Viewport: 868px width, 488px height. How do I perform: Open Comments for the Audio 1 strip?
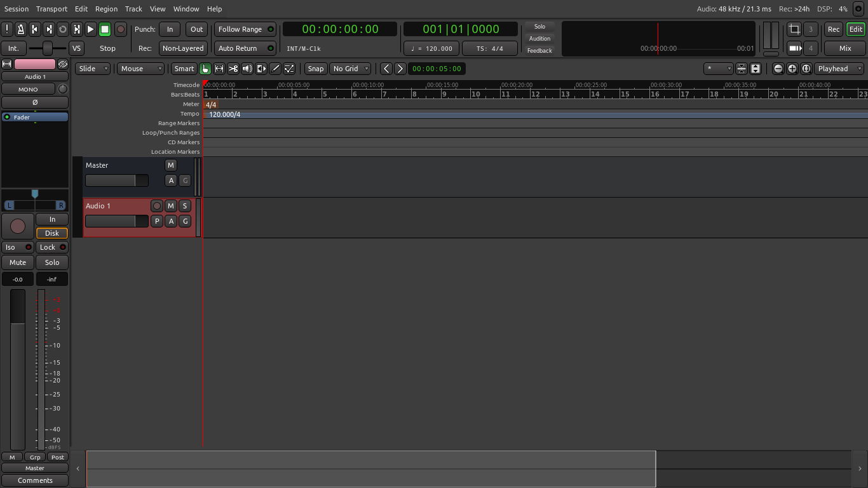(x=35, y=480)
